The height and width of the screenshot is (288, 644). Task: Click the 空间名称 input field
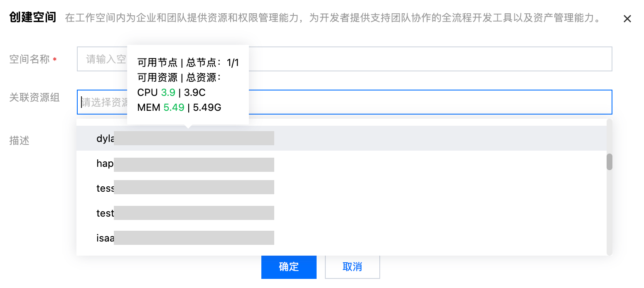pos(415,59)
